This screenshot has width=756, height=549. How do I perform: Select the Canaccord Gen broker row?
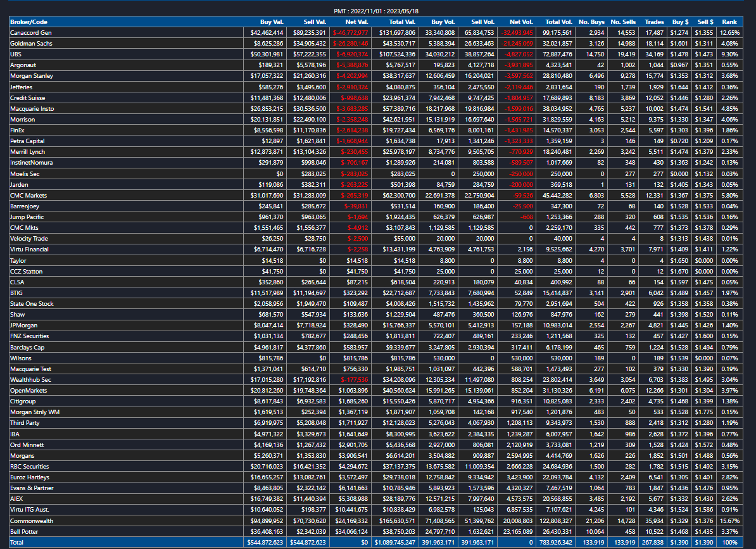(376, 33)
